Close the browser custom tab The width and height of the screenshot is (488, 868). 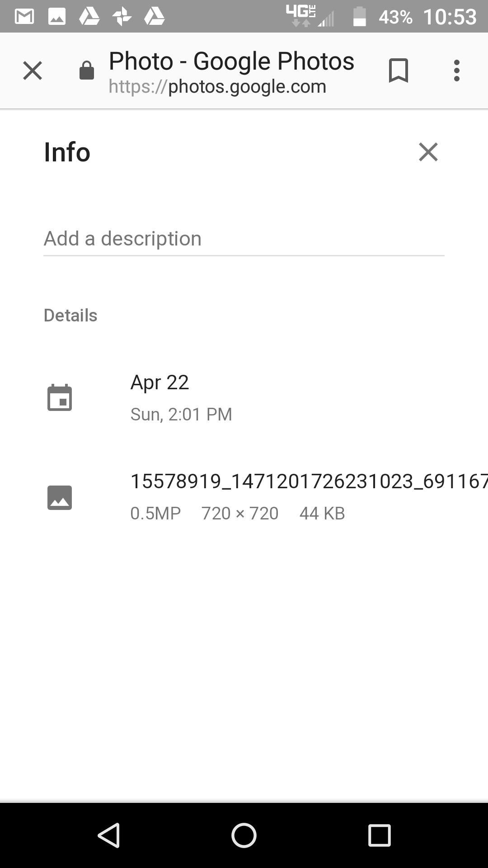pyautogui.click(x=33, y=71)
